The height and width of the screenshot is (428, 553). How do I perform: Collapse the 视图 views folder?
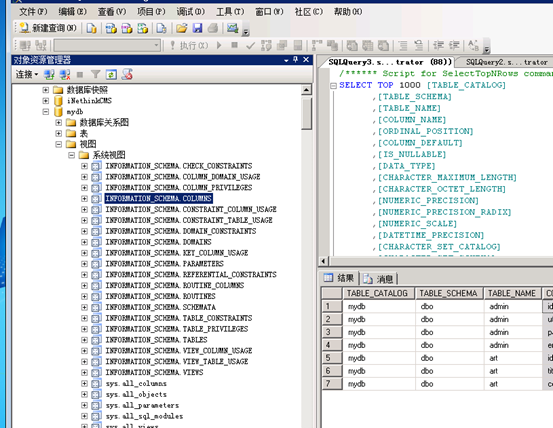(x=59, y=144)
